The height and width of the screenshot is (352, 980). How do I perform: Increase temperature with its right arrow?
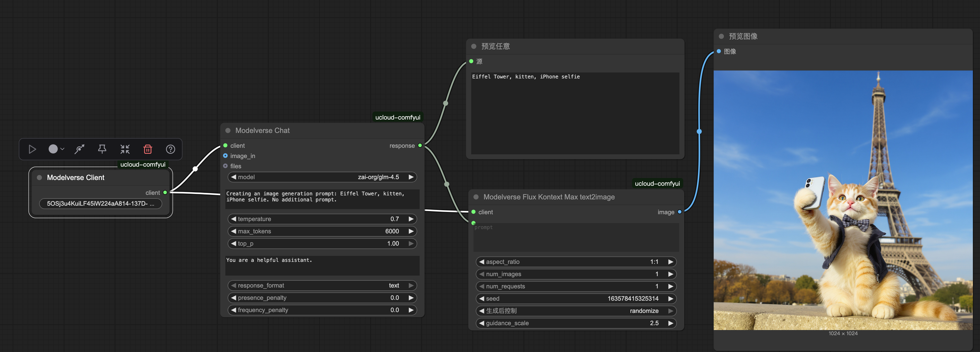pyautogui.click(x=411, y=219)
